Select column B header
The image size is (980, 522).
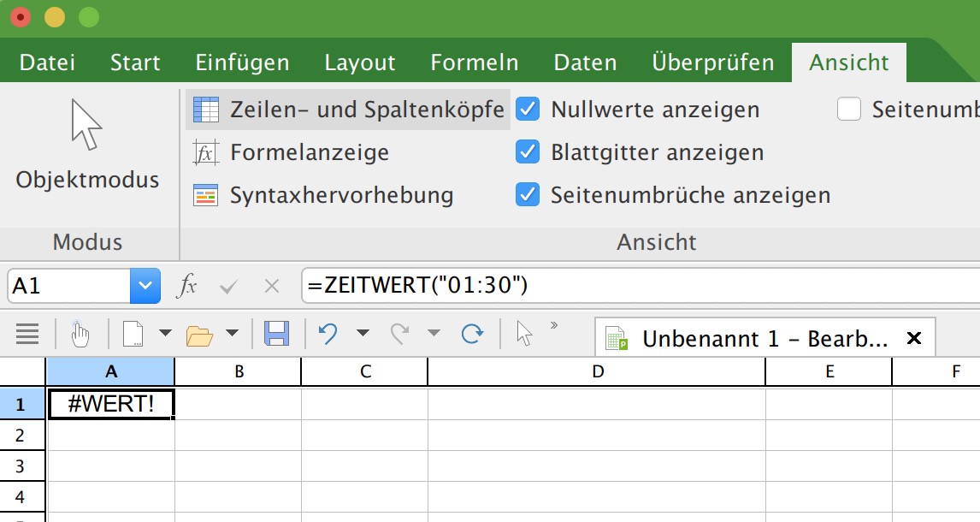238,372
